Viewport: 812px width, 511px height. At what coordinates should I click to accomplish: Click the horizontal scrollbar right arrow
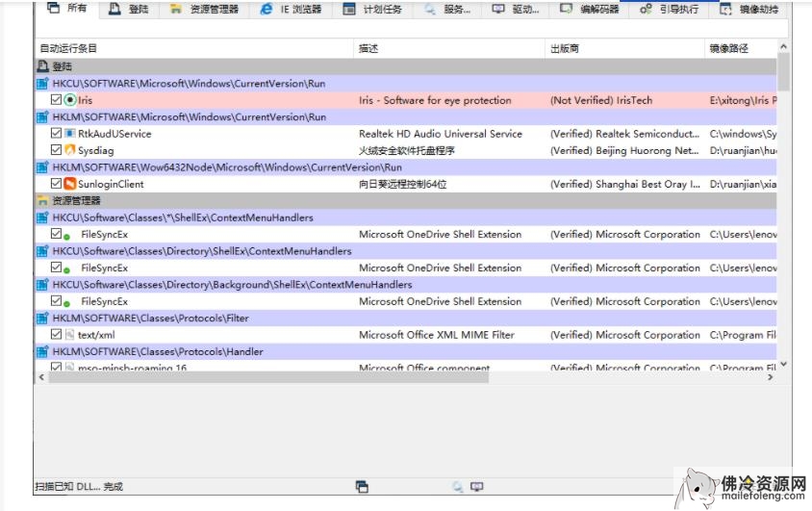point(770,378)
